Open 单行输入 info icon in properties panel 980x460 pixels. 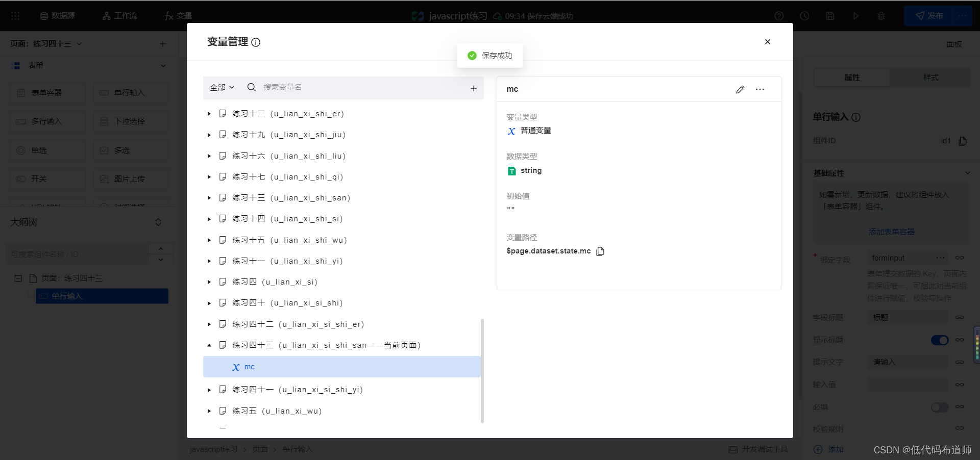pos(856,117)
